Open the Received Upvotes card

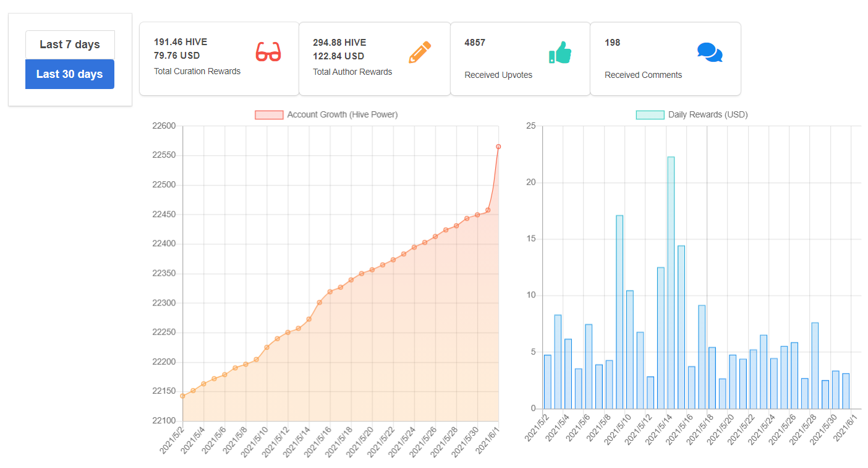click(521, 59)
